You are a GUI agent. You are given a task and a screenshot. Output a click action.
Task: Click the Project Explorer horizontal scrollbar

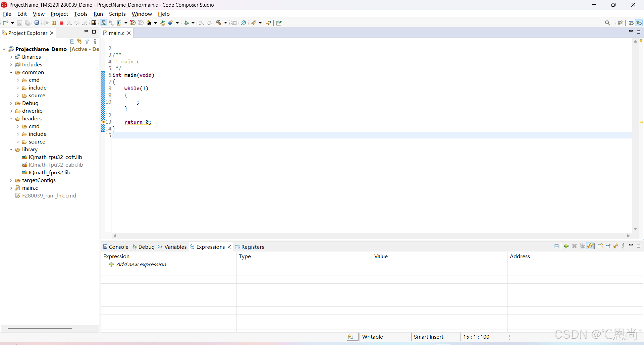[x=40, y=328]
